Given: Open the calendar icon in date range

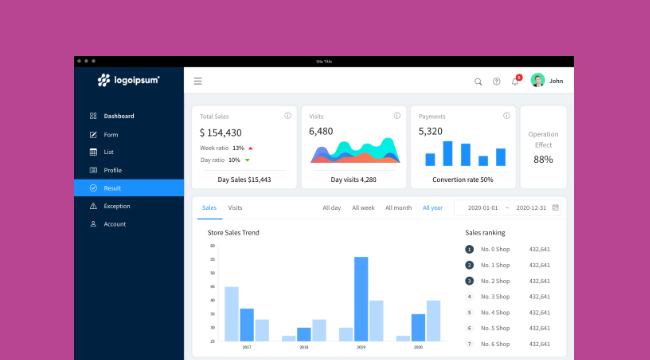Looking at the screenshot, I should pos(555,207).
